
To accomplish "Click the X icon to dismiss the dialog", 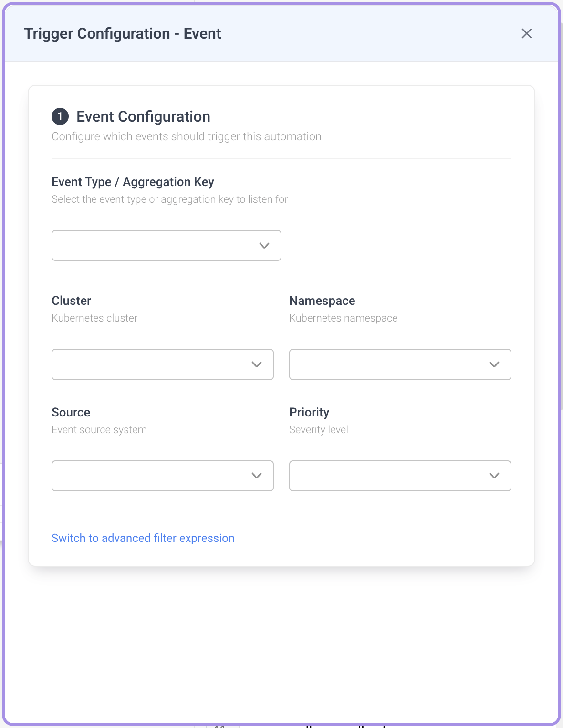I will click(x=527, y=33).
